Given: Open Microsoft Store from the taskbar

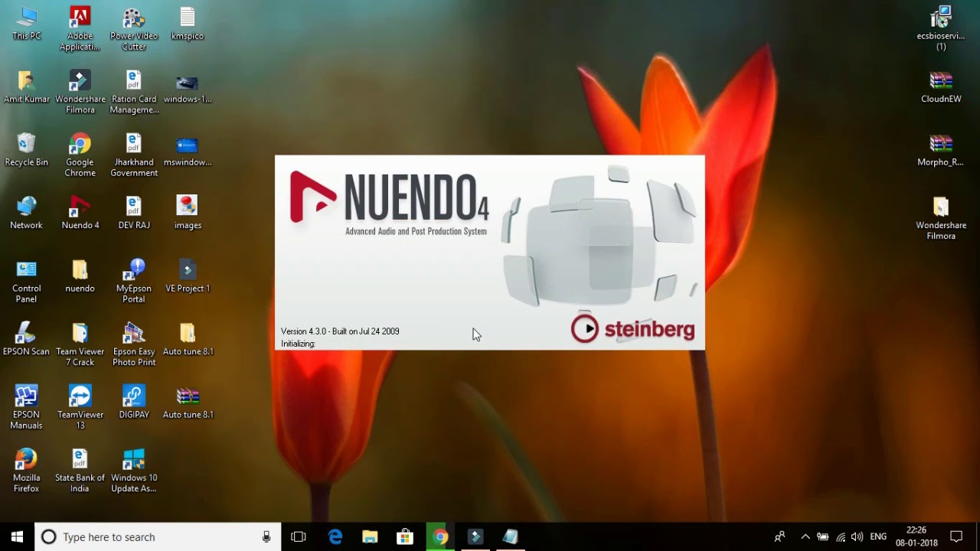Looking at the screenshot, I should pyautogui.click(x=405, y=537).
